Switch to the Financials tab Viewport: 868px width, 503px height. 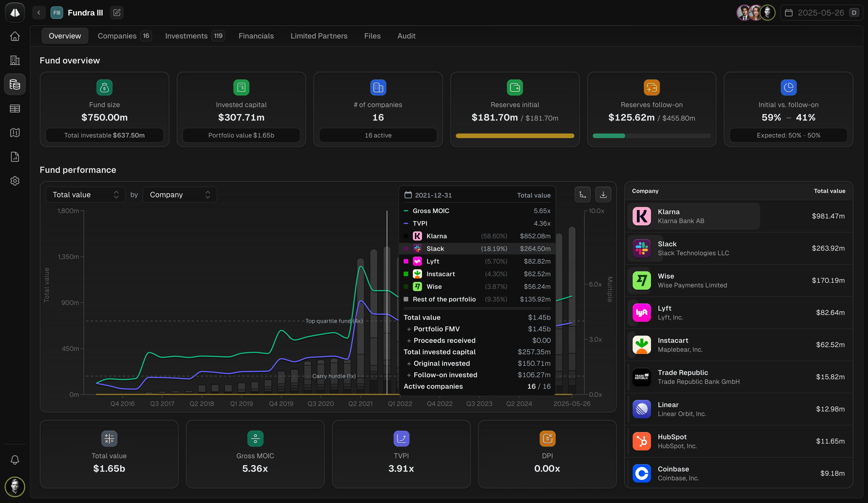pyautogui.click(x=256, y=36)
